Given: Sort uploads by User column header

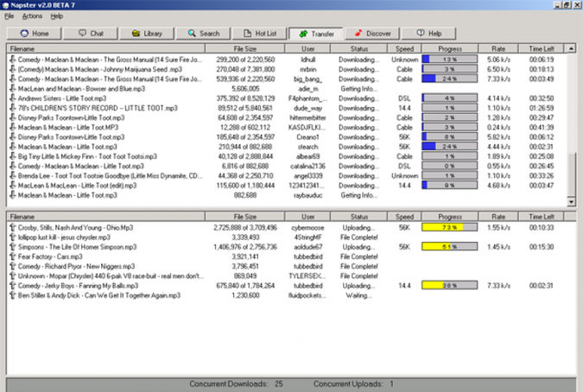Looking at the screenshot, I should point(308,217).
